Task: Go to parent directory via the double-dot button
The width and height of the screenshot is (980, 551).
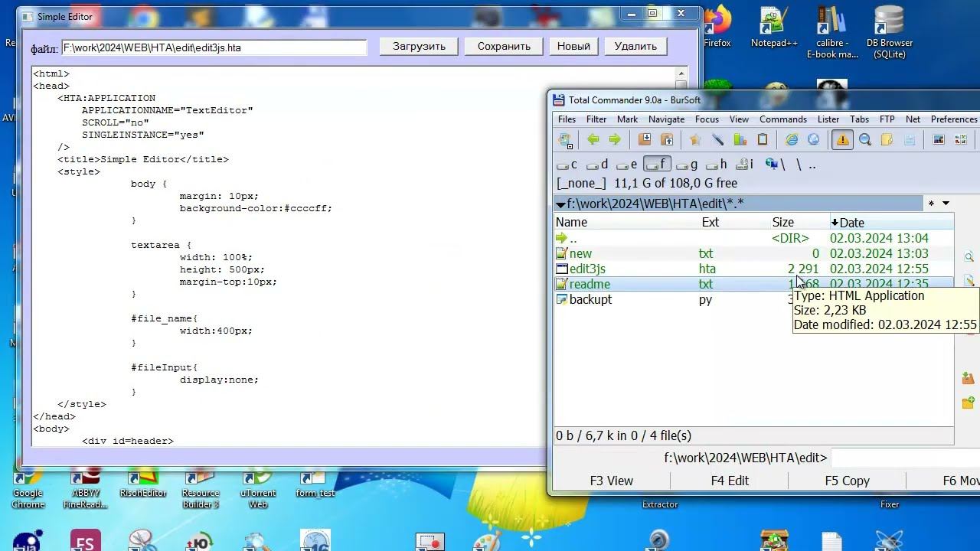Action: pyautogui.click(x=812, y=165)
